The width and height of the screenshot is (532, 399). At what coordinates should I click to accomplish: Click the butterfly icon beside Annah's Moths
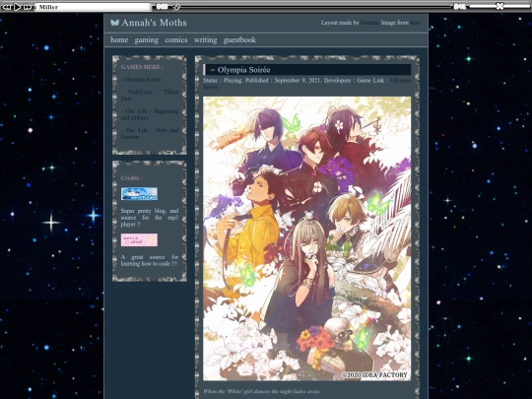click(x=114, y=23)
